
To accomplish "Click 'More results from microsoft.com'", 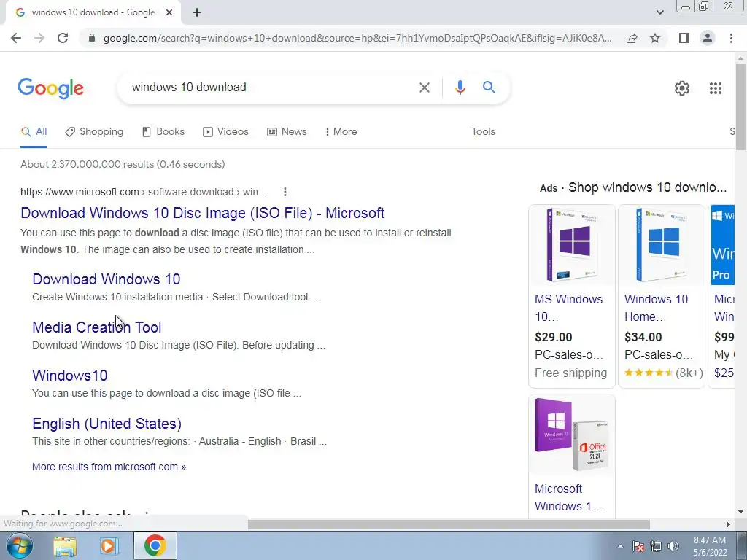I will point(109,467).
